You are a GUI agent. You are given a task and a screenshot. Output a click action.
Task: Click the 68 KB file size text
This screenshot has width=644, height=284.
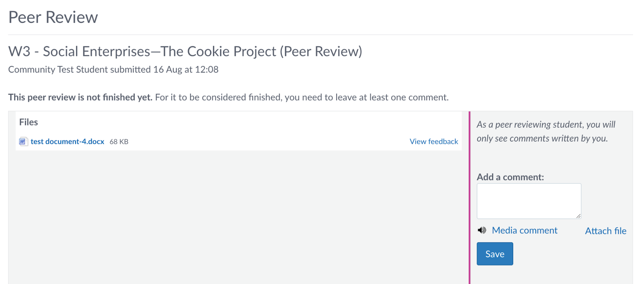[119, 142]
